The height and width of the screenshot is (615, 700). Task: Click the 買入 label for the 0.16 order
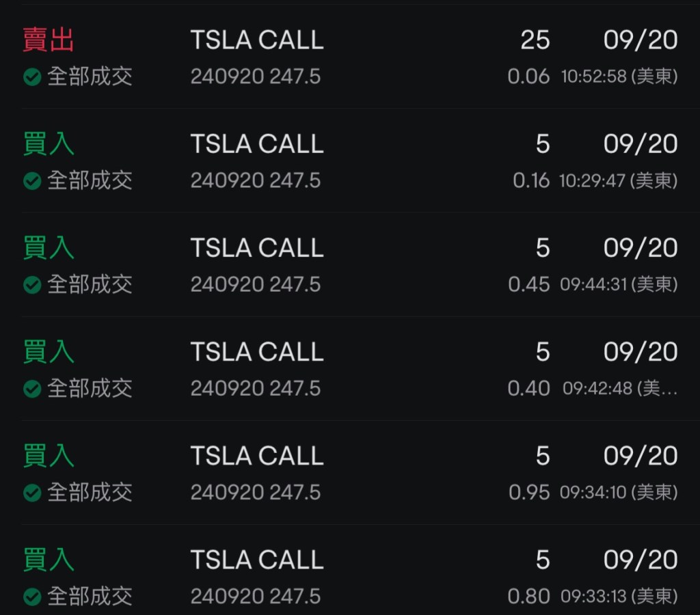(x=49, y=144)
